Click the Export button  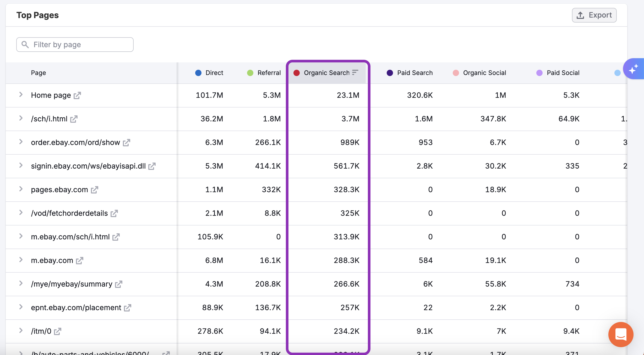[594, 15]
